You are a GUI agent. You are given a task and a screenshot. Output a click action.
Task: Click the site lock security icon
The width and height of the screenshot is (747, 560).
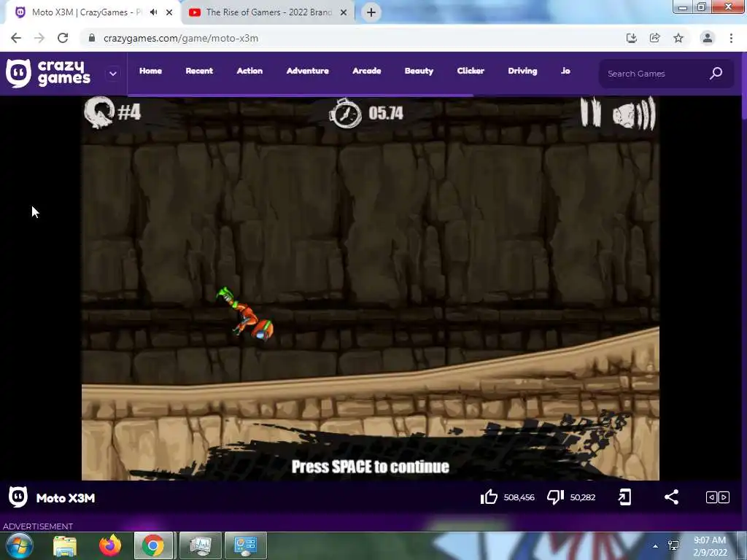pos(92,38)
